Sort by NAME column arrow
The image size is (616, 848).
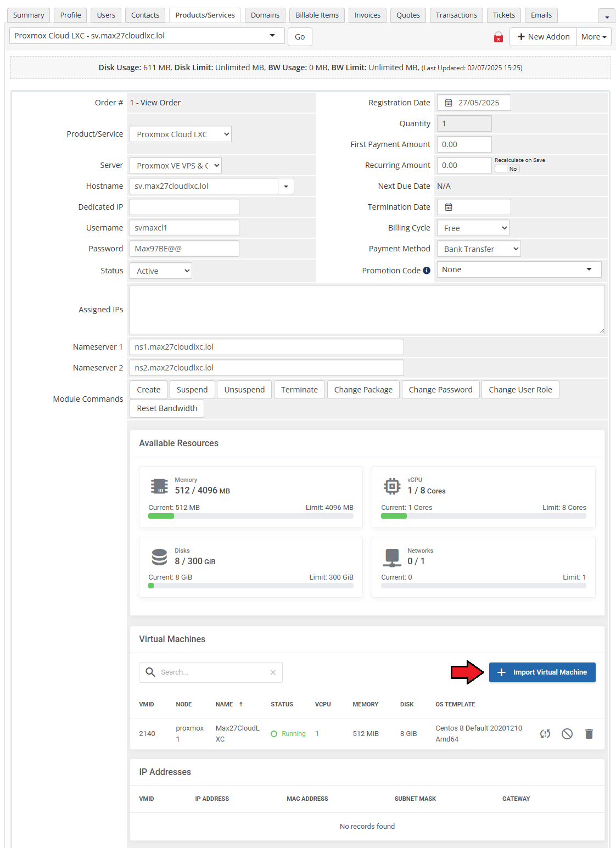click(x=240, y=704)
